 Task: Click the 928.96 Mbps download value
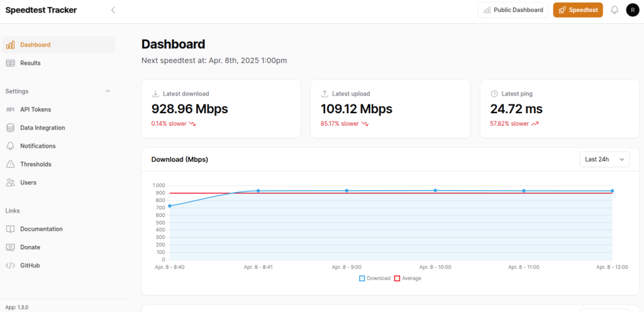[x=190, y=109]
